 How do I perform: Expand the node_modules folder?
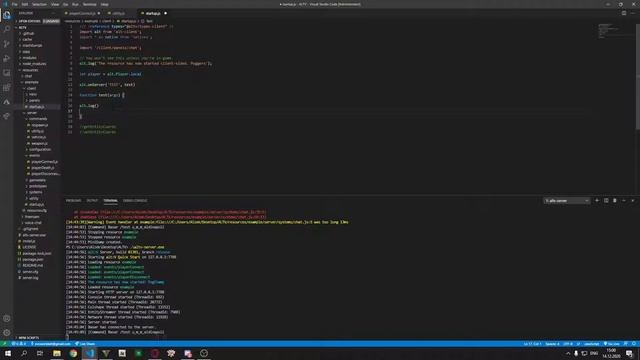point(34,64)
